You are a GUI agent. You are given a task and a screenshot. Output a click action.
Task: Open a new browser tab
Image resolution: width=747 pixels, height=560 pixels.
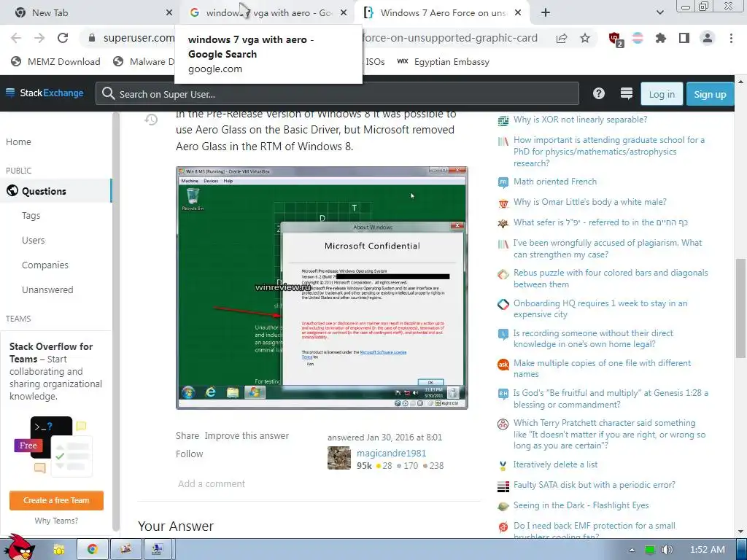point(546,13)
